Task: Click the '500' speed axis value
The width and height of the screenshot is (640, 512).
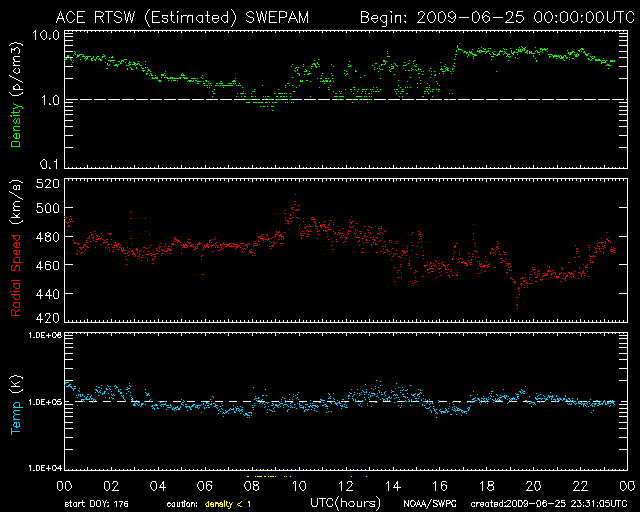Action: 47,208
